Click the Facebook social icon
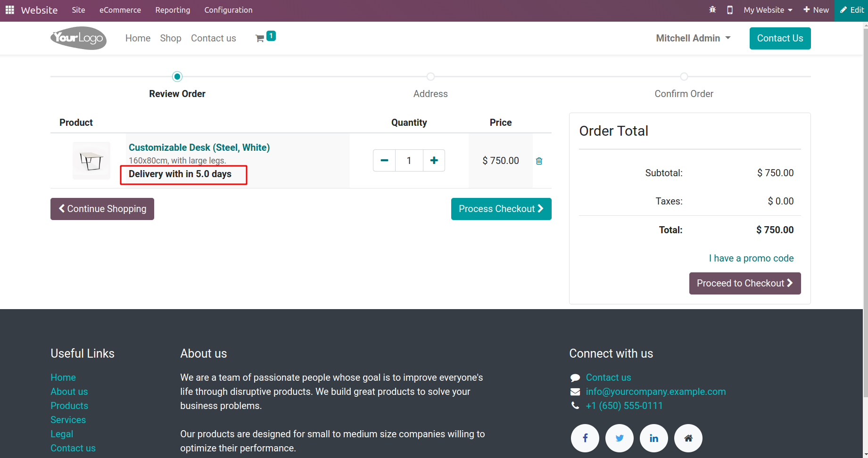This screenshot has width=868, height=458. (x=585, y=438)
